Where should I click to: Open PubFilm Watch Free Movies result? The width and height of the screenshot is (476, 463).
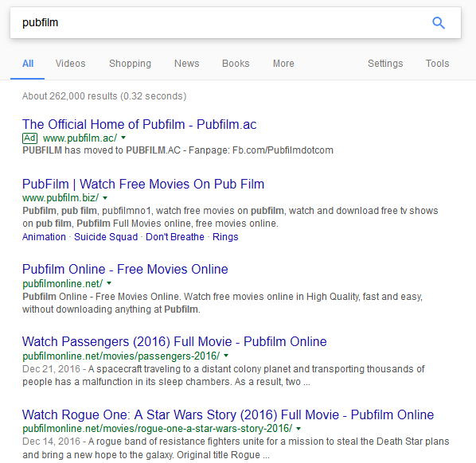click(x=143, y=185)
